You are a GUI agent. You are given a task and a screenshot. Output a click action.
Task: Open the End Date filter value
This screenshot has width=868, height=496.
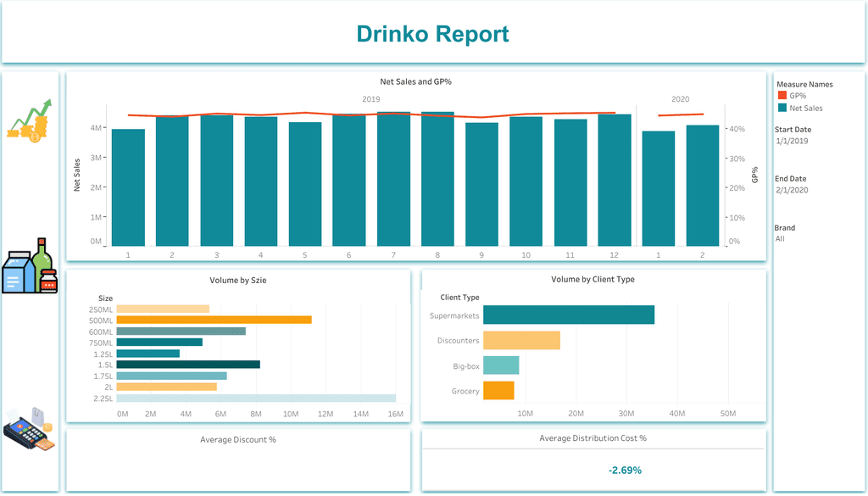[x=792, y=190]
